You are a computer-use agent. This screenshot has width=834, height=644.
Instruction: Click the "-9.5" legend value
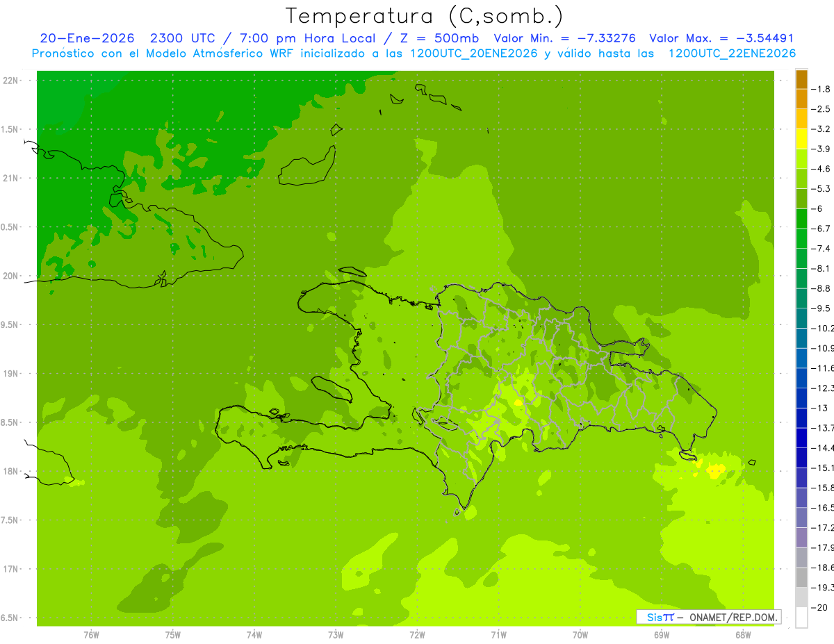[822, 308]
